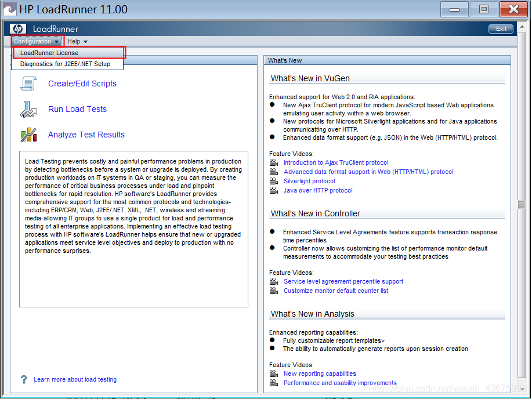Click video icon beside Customize monitor default counter
This screenshot has width=532, height=399.
point(274,291)
